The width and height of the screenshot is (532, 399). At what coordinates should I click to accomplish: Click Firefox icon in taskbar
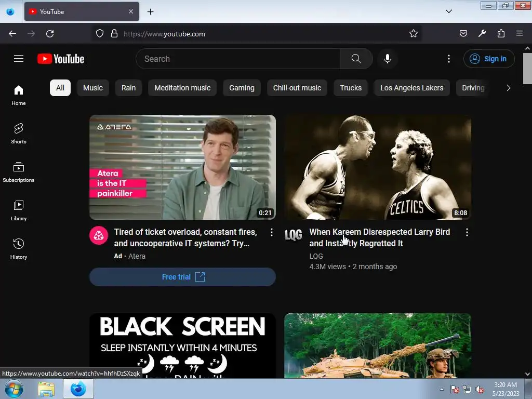click(78, 389)
